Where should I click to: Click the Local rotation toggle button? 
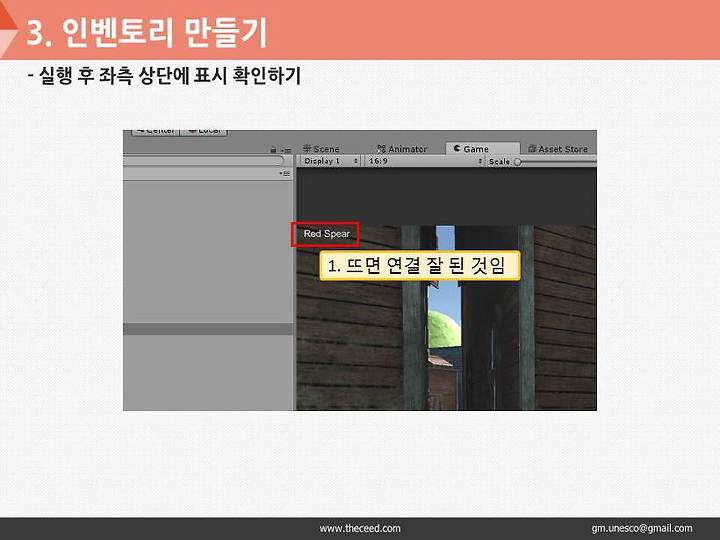pos(203,132)
